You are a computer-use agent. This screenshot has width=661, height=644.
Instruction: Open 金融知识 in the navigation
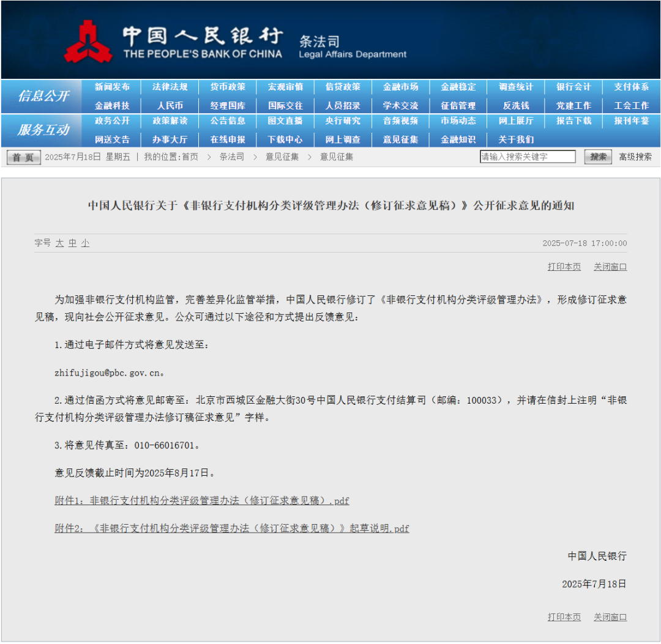coord(458,139)
